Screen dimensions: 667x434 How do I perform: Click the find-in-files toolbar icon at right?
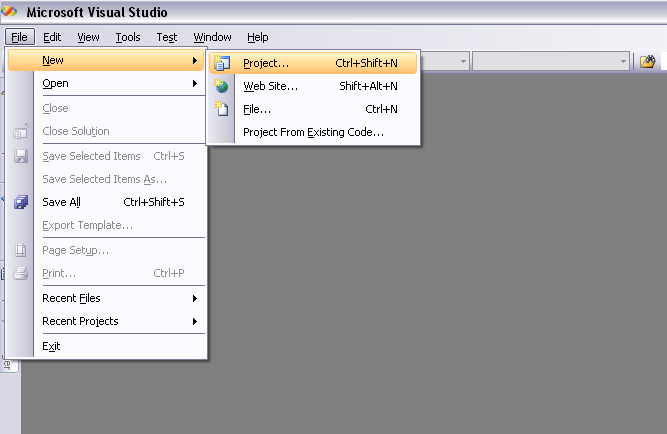[x=647, y=62]
